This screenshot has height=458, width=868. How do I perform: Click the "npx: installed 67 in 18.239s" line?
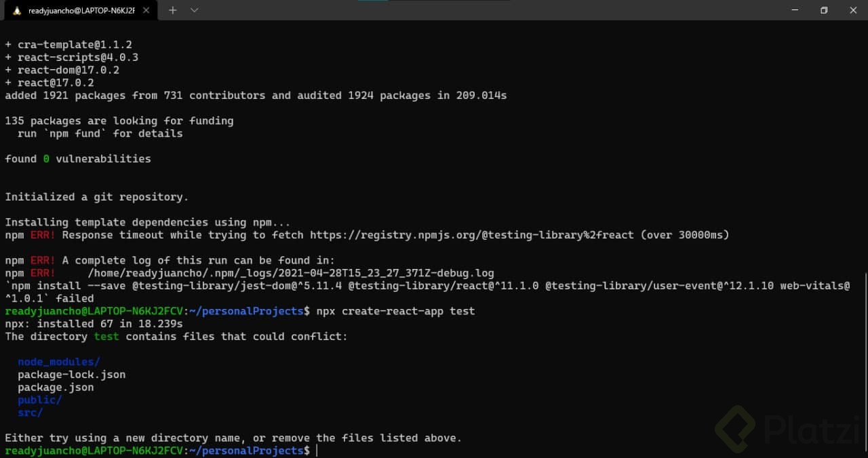pos(94,324)
